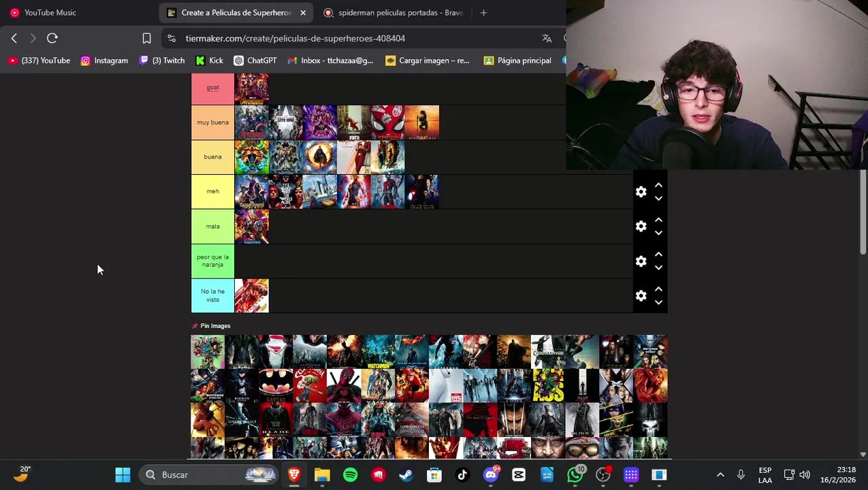The image size is (868, 490).
Task: Open settings gear for peor que la naranja tier
Action: tap(641, 261)
